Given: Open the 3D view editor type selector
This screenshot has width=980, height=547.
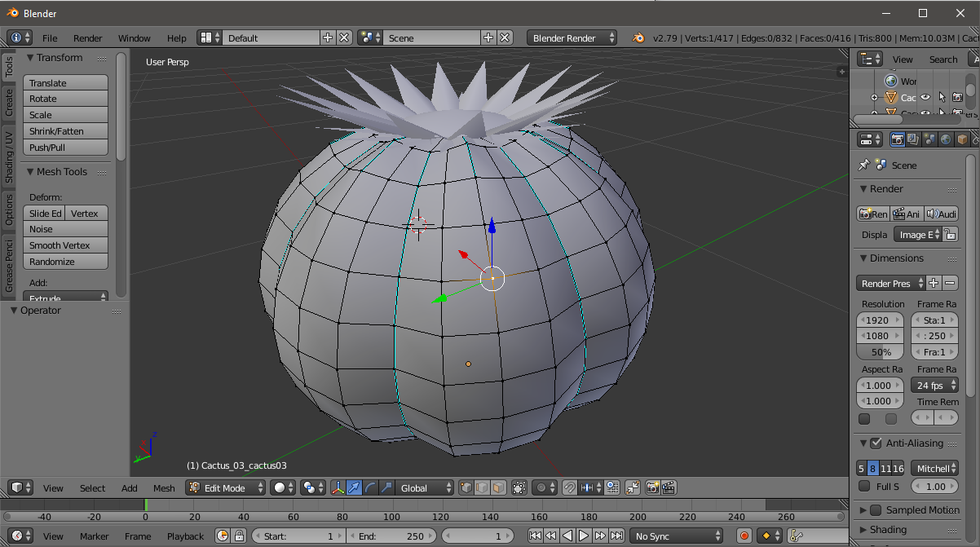Looking at the screenshot, I should point(20,487).
